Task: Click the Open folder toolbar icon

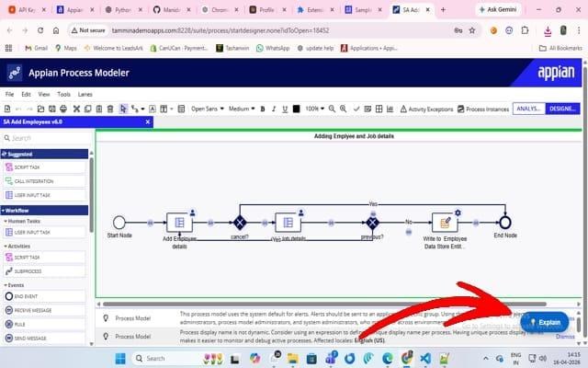Action: pyautogui.click(x=40, y=109)
